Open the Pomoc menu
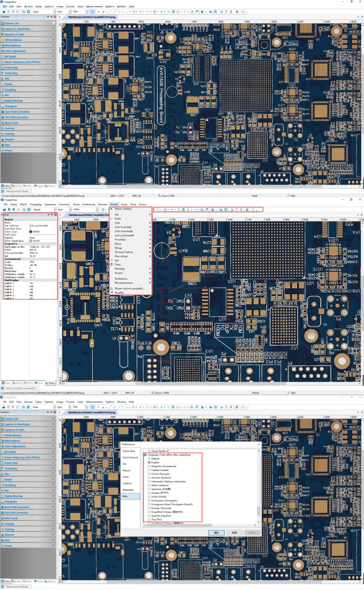364x589 pixels. (142, 204)
